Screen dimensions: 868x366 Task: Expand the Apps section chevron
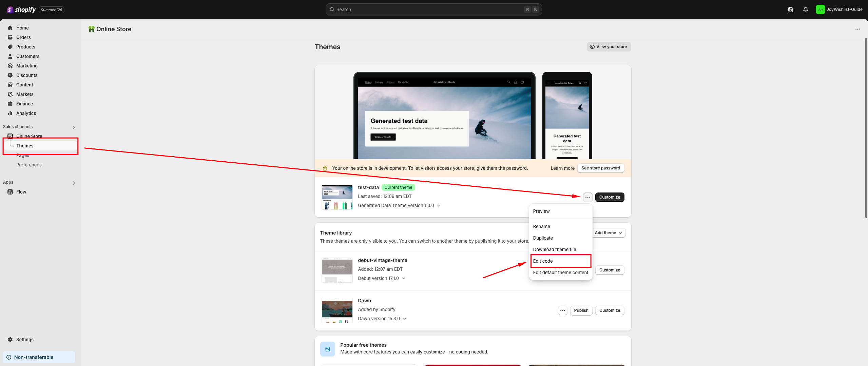coord(74,183)
